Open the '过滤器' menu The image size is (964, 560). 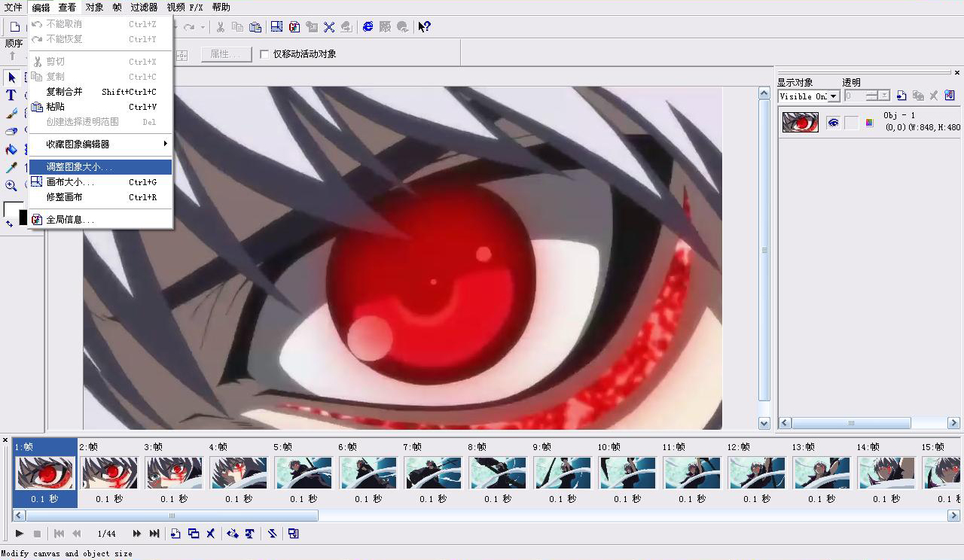[x=144, y=8]
